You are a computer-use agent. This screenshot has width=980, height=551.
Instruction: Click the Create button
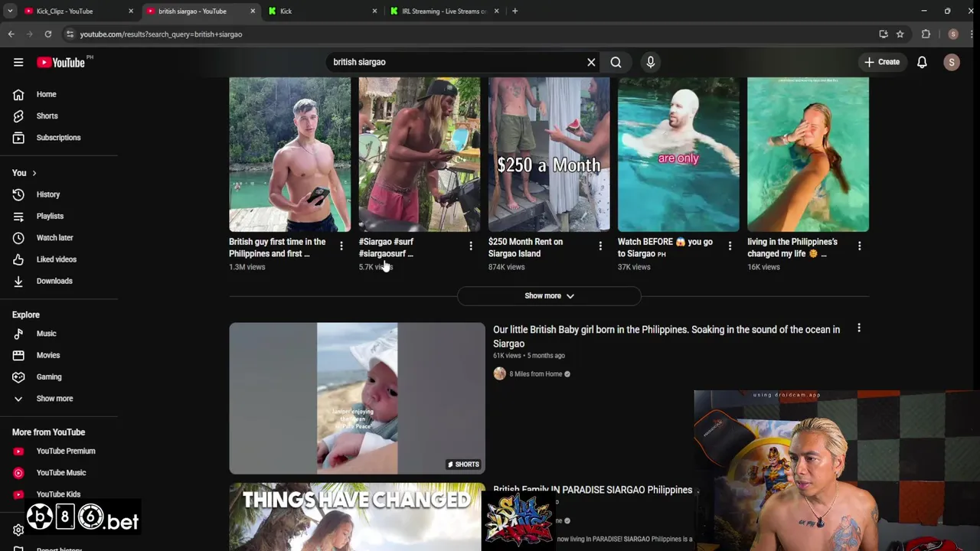click(882, 62)
